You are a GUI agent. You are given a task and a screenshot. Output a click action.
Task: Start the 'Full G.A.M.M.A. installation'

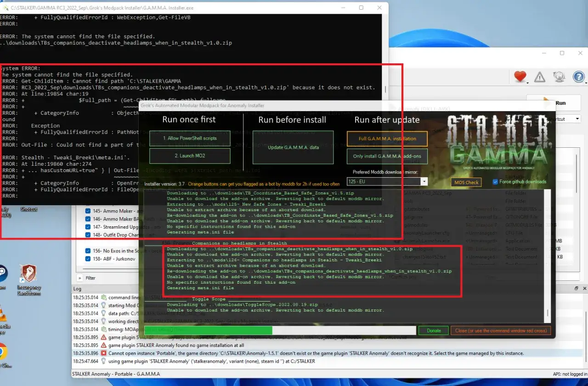tap(387, 139)
